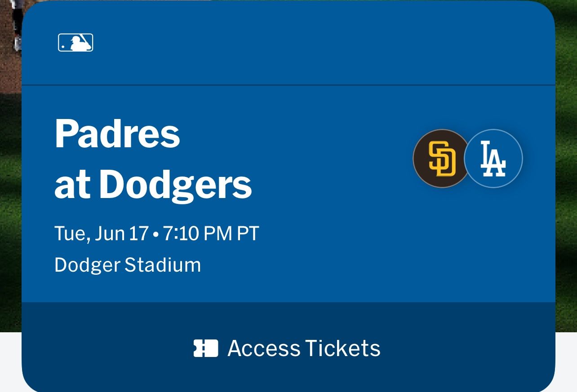The image size is (577, 392).
Task: Tap the "Tue, Jun 17" game date
Action: 101,234
